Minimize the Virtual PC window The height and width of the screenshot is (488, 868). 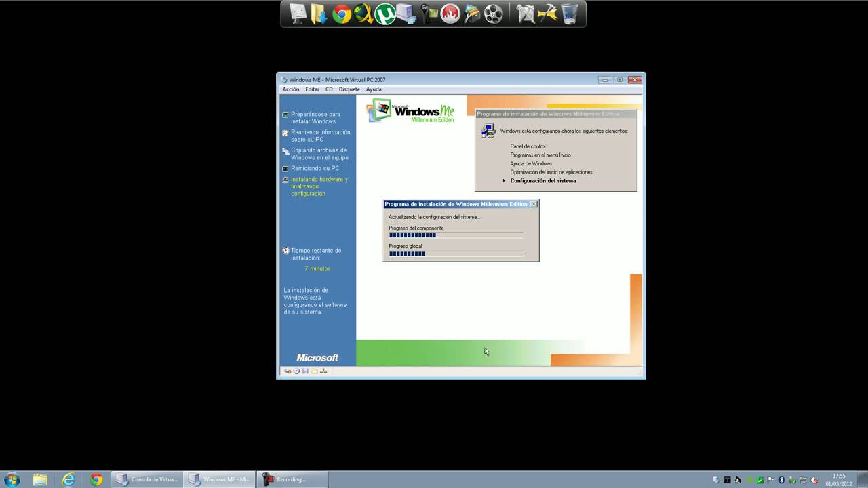605,79
